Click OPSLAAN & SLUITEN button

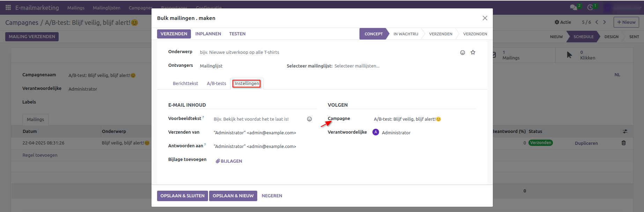pyautogui.click(x=183, y=196)
